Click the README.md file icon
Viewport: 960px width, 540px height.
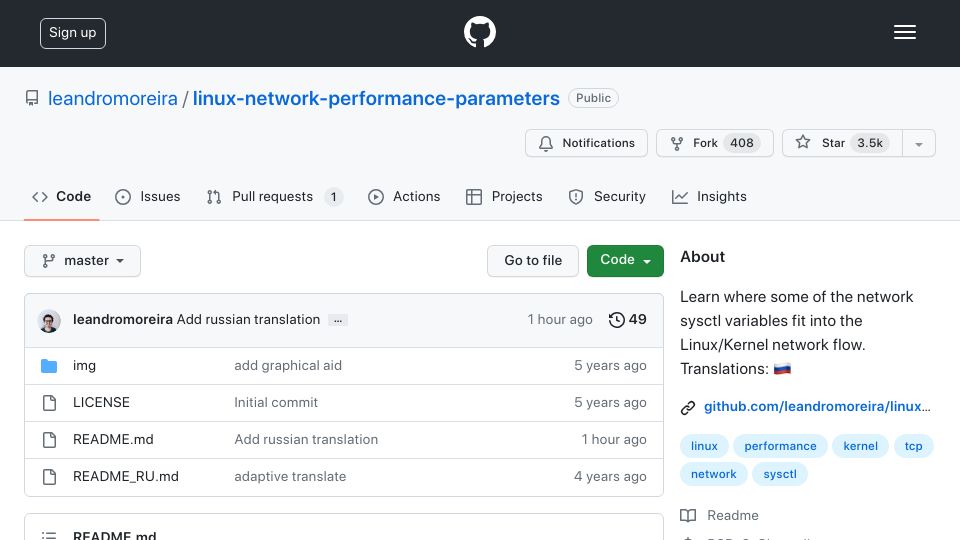click(49, 440)
